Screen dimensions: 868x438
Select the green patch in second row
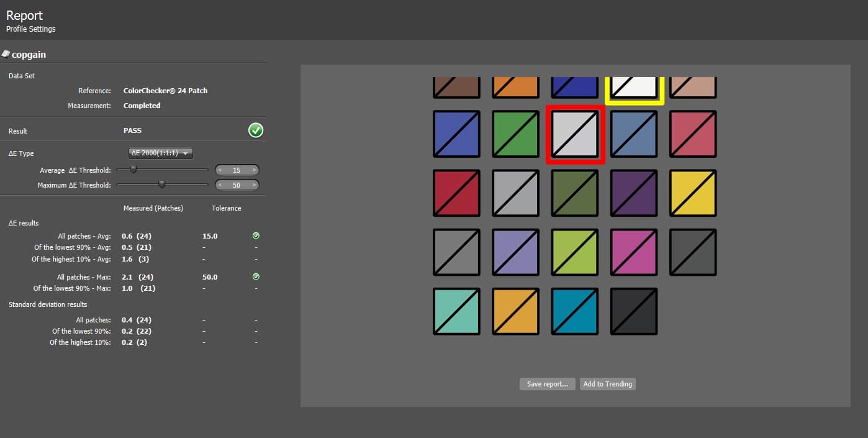(x=516, y=134)
